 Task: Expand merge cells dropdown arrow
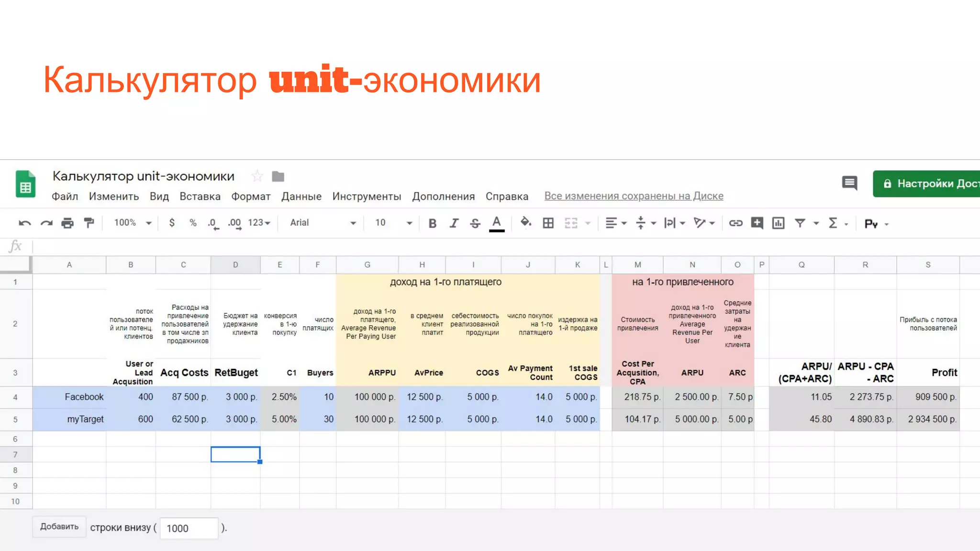588,223
